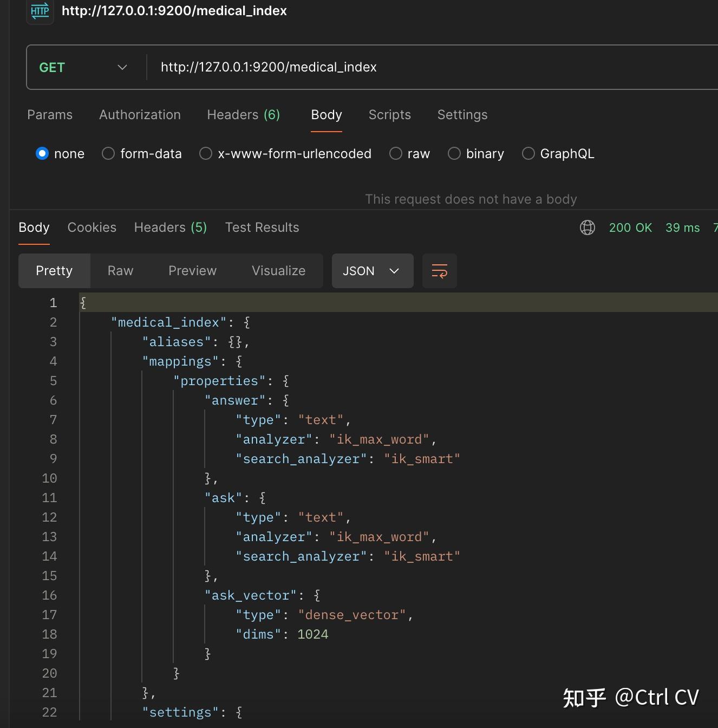The image size is (718, 728).
Task: Click the 200 OK status
Action: coord(630,227)
